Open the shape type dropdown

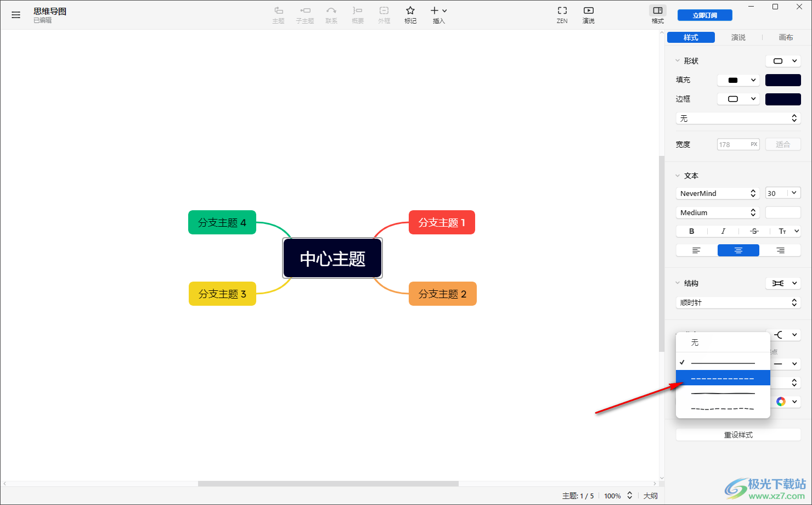[x=783, y=61]
